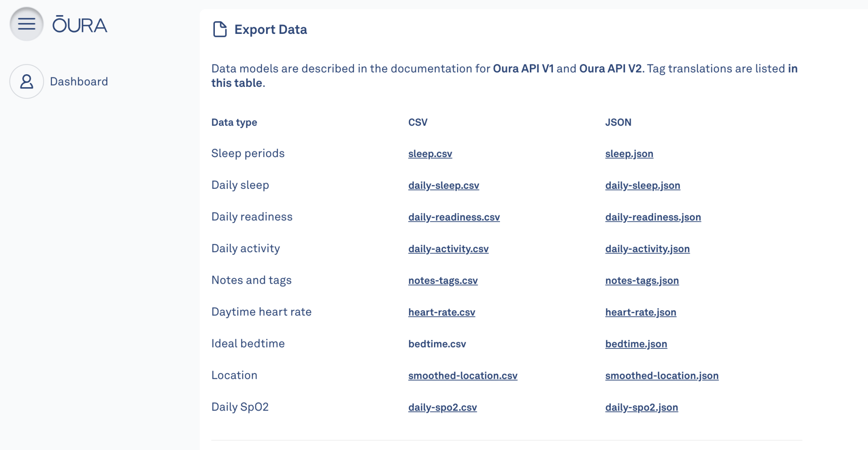Click the 'JSON' column header
Image resolution: width=868 pixels, height=450 pixels.
pos(618,122)
